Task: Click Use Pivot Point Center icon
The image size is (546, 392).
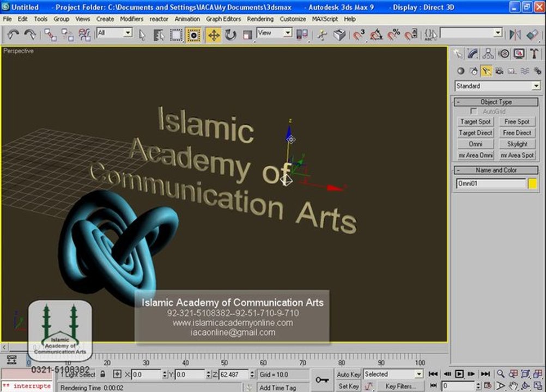Action: (x=301, y=35)
